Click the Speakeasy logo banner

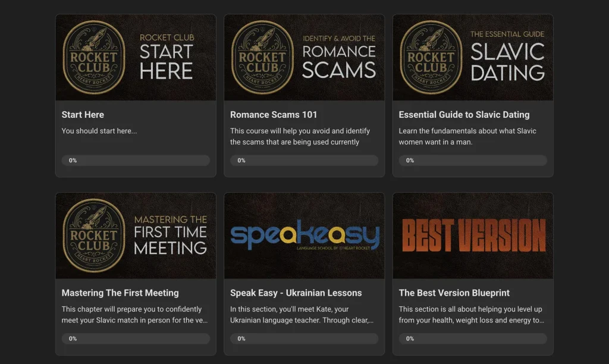coord(304,236)
